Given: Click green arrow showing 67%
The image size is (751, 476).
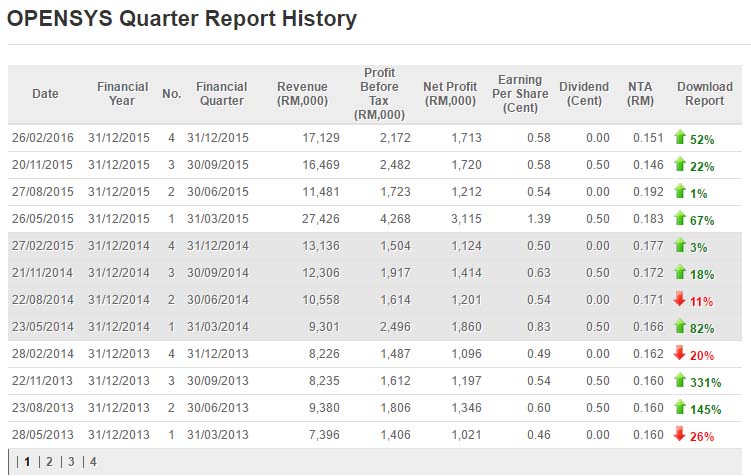Looking at the screenshot, I should (680, 219).
